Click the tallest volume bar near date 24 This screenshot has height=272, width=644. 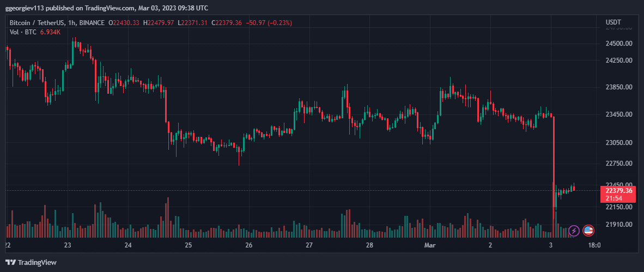168,217
